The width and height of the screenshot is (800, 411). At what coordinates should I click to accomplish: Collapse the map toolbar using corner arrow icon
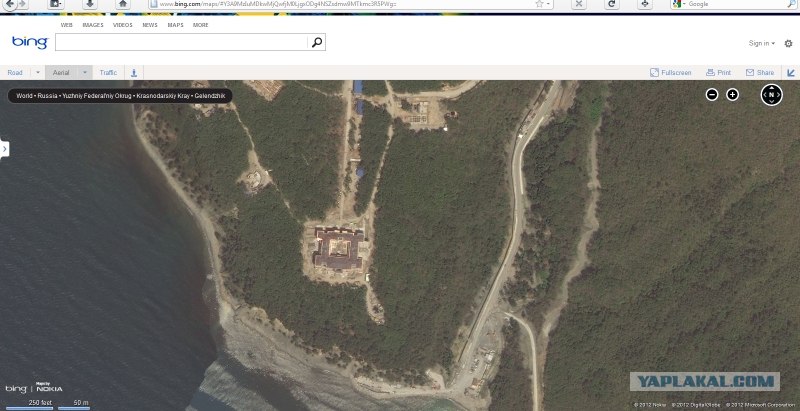791,73
